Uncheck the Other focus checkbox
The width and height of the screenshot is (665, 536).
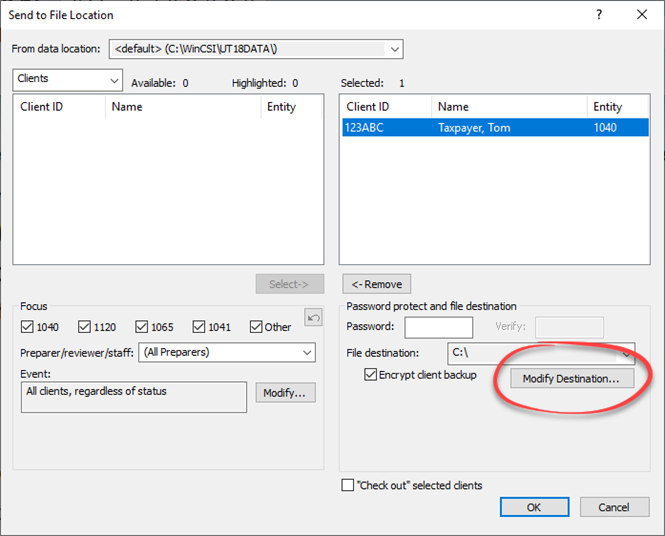click(x=257, y=327)
